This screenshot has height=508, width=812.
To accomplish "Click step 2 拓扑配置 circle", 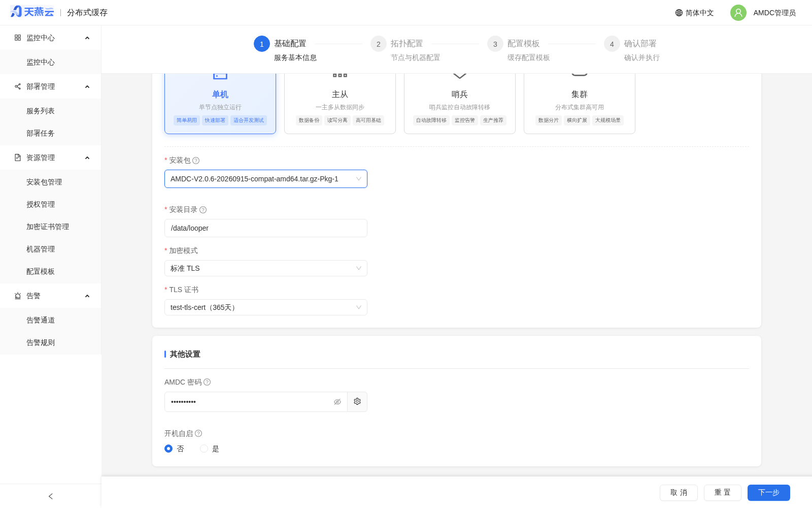I will pyautogui.click(x=379, y=44).
